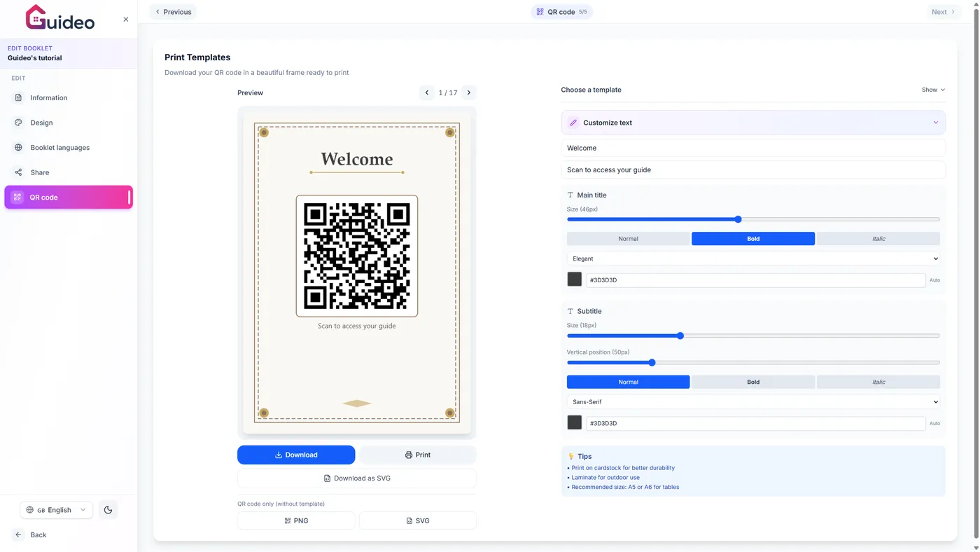
Task: Close the sidebar with the X icon
Action: (126, 20)
